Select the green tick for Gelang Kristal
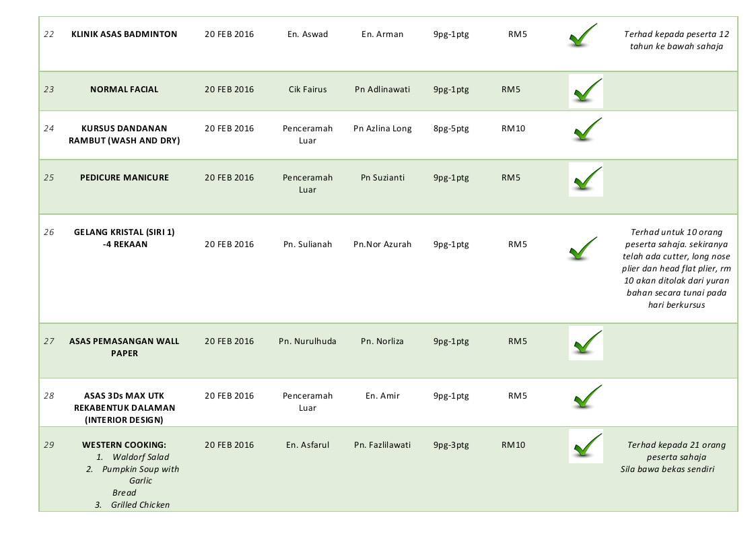 coord(583,248)
